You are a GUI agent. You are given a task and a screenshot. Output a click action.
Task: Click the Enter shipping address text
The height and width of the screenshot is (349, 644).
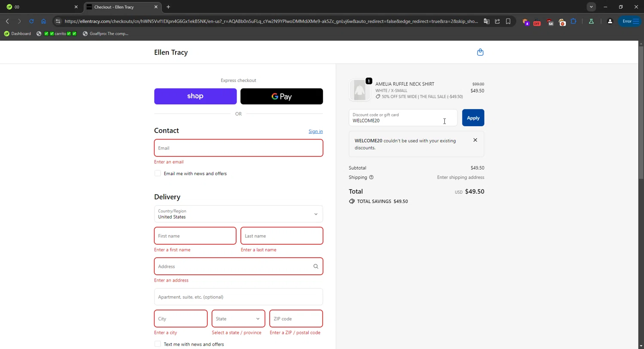(461, 177)
